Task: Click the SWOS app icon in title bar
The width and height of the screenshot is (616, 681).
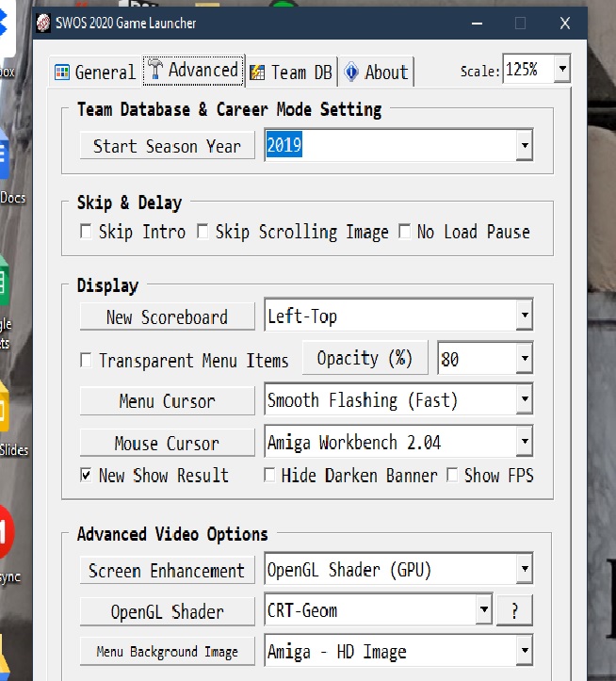Action: (x=43, y=24)
